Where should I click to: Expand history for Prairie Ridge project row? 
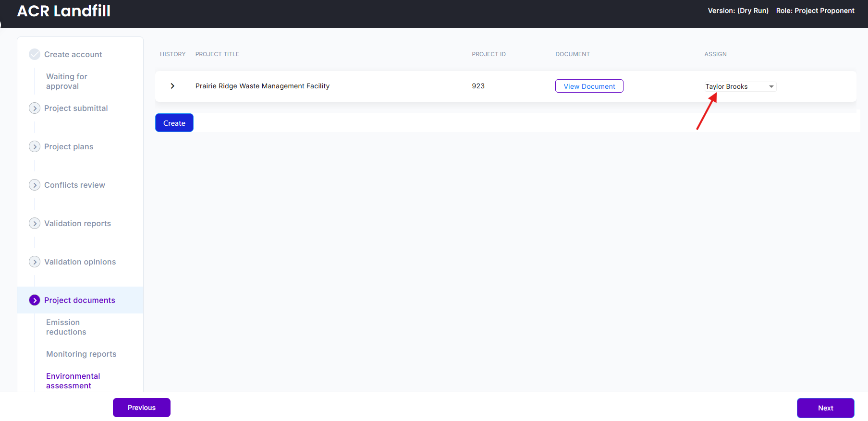click(172, 86)
